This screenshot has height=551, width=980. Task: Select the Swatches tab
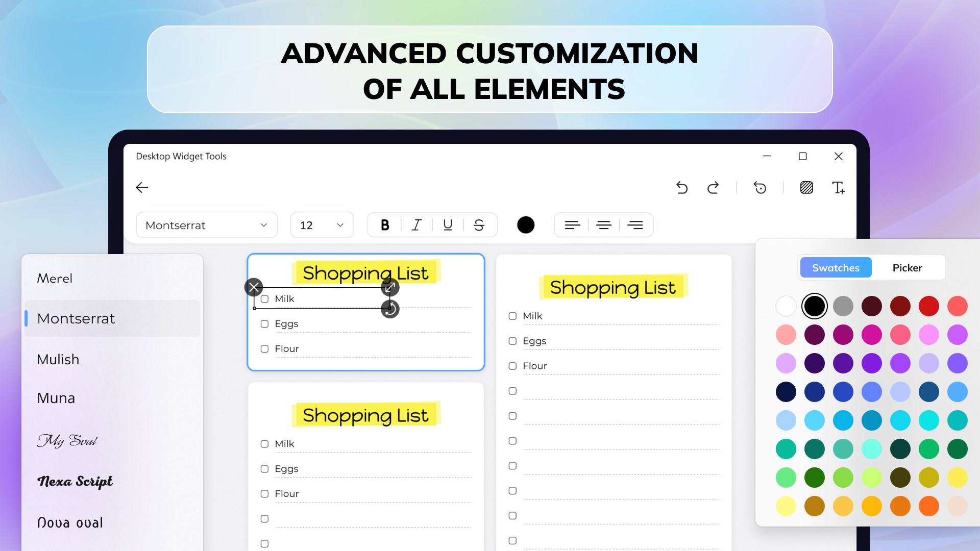click(x=836, y=268)
